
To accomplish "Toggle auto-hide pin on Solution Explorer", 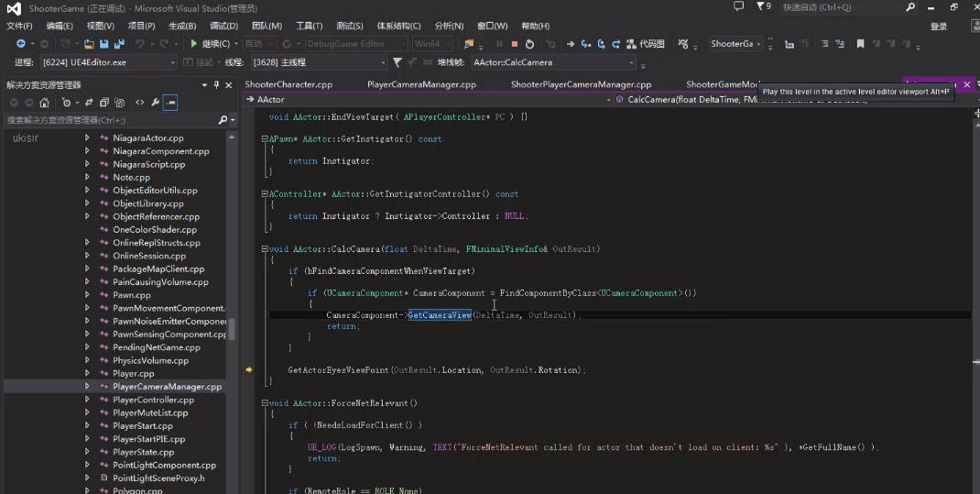I will (x=217, y=85).
